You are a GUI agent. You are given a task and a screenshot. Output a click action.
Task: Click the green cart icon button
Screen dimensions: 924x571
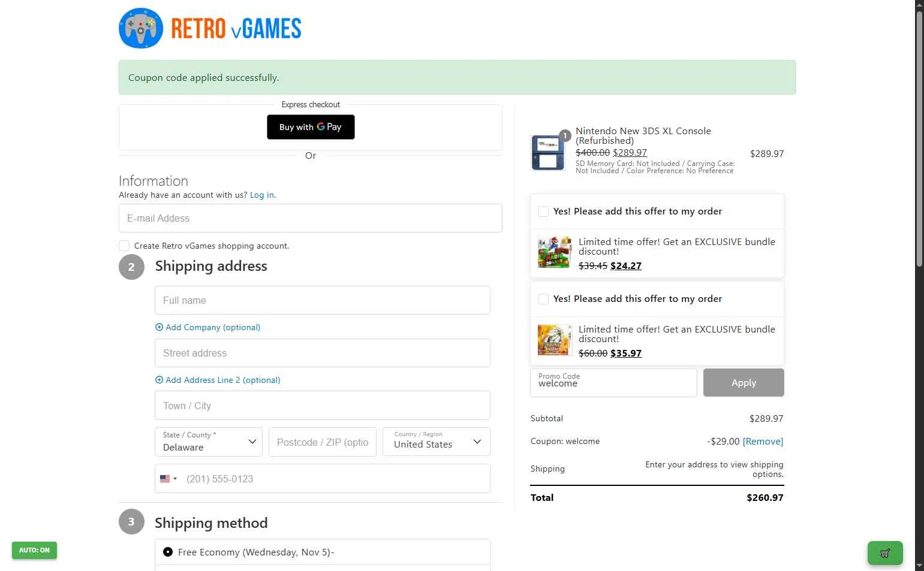[885, 553]
